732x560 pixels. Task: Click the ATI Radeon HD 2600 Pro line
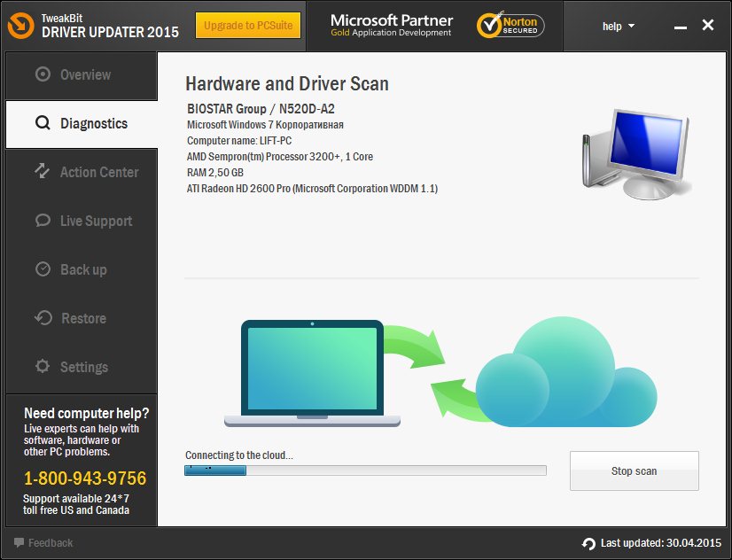(x=312, y=189)
